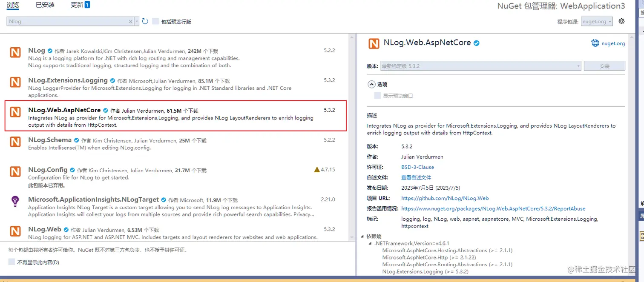Click Microsoft.AspNetCore.Hosting.Abstractions dependency row

[x=447, y=251]
